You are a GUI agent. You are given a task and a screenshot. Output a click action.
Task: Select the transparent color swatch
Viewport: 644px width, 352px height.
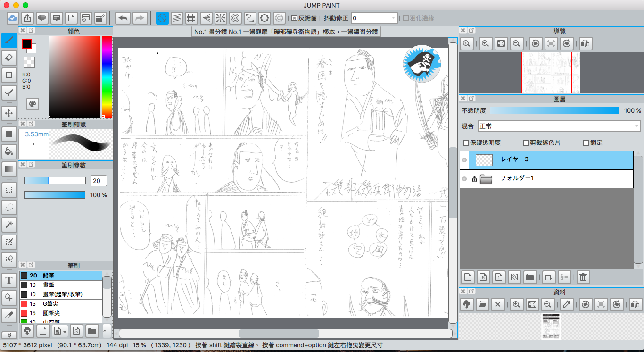[x=29, y=62]
